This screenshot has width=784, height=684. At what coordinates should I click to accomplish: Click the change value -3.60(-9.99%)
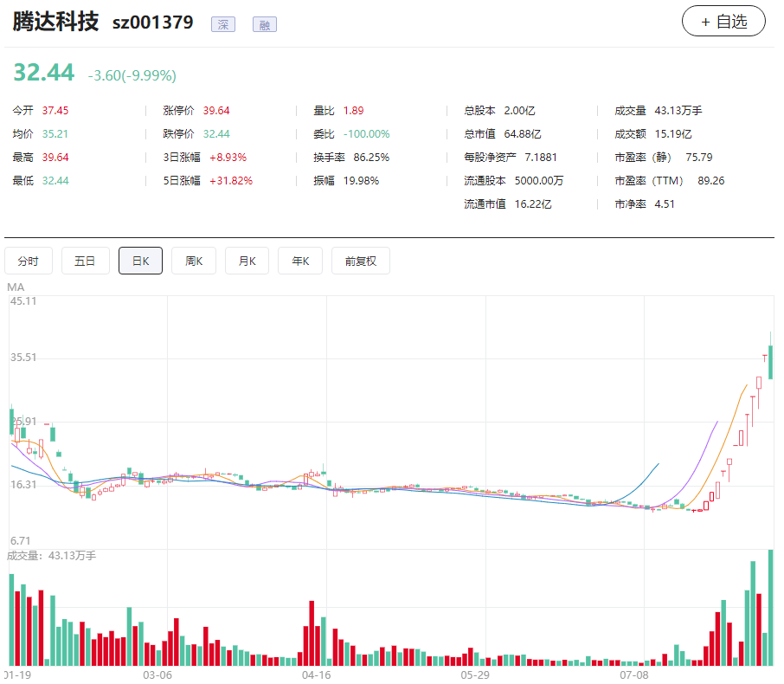(x=132, y=75)
